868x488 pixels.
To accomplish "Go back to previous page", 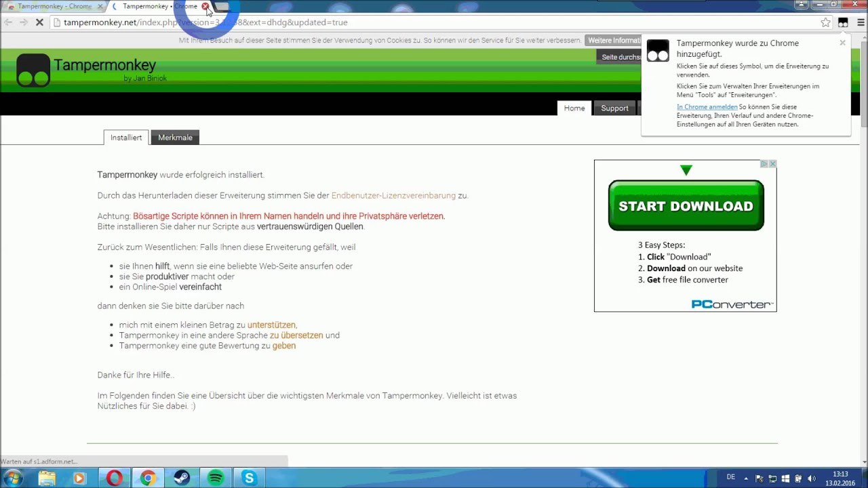I will 8,22.
